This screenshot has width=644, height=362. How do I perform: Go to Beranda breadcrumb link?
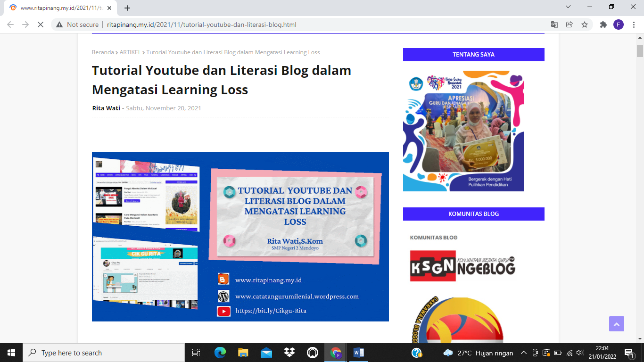point(103,52)
